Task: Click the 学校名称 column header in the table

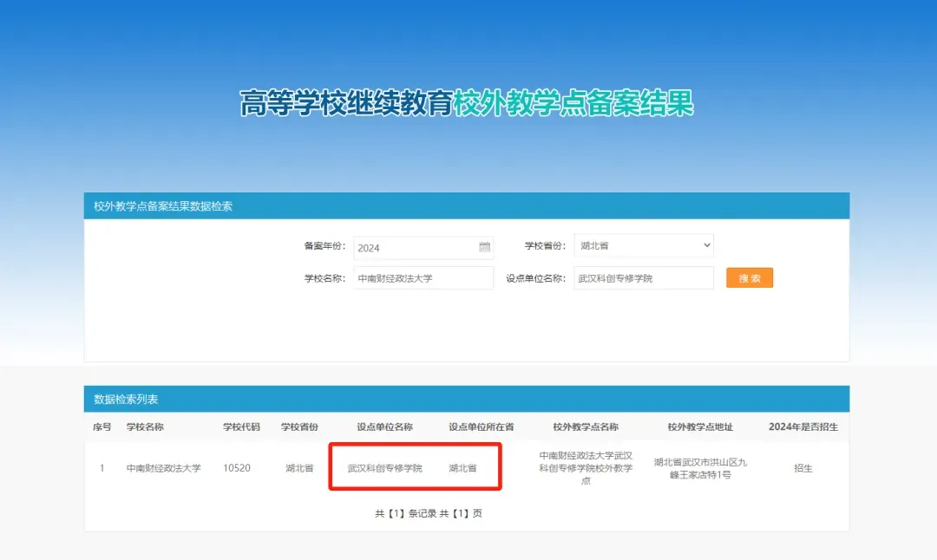Action: click(x=145, y=427)
